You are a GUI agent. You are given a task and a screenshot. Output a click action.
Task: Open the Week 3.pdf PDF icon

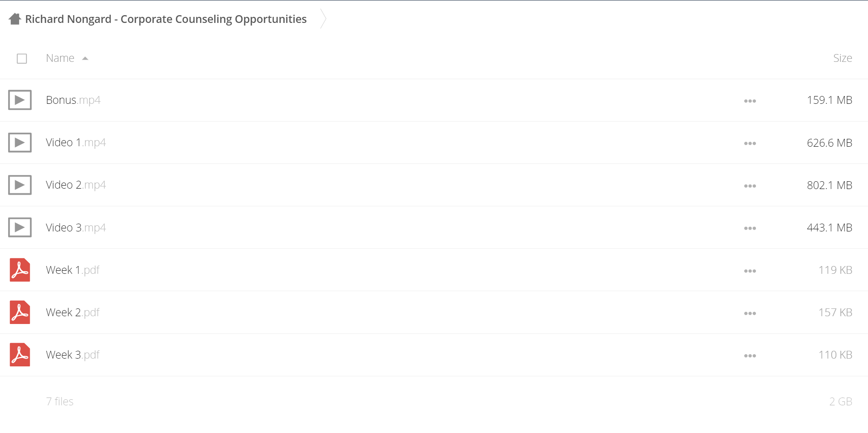(20, 355)
